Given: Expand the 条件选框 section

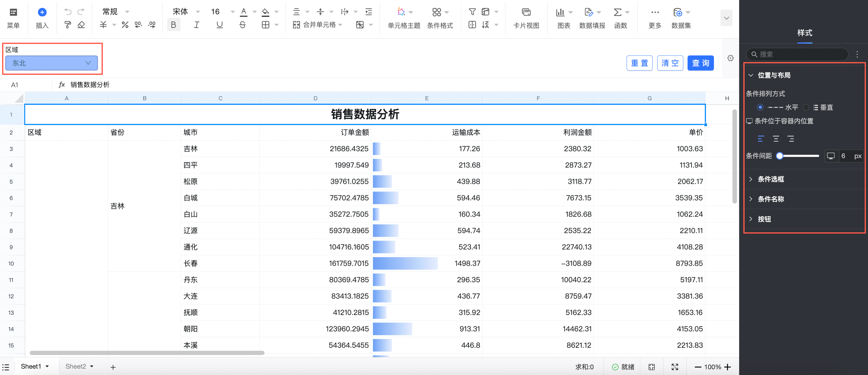Looking at the screenshot, I should point(750,179).
